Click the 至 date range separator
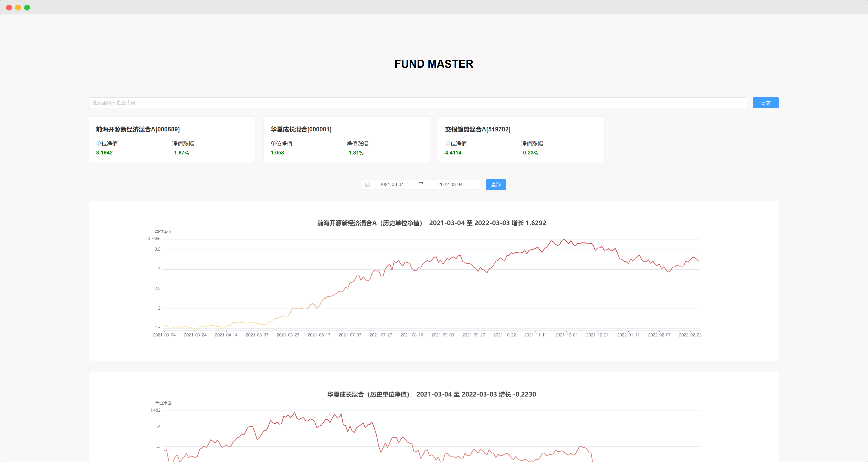 421,184
